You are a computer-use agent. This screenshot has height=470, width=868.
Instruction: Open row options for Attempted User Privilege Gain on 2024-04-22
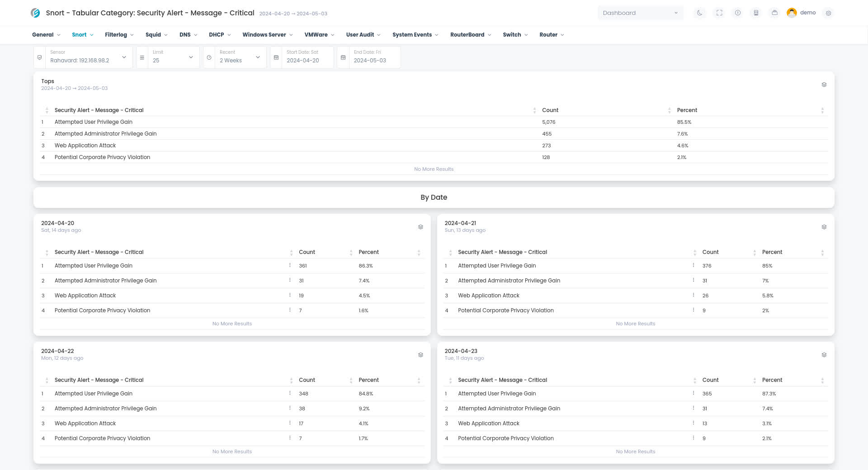pyautogui.click(x=290, y=393)
